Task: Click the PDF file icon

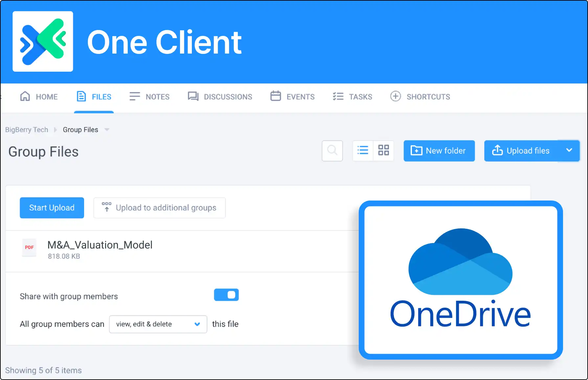Action: 29,248
